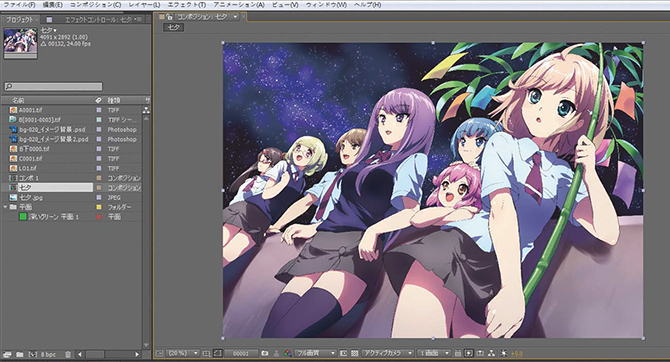The image size is (670, 362).
Task: Toggle the viewer lock icon
Action: 170,17
